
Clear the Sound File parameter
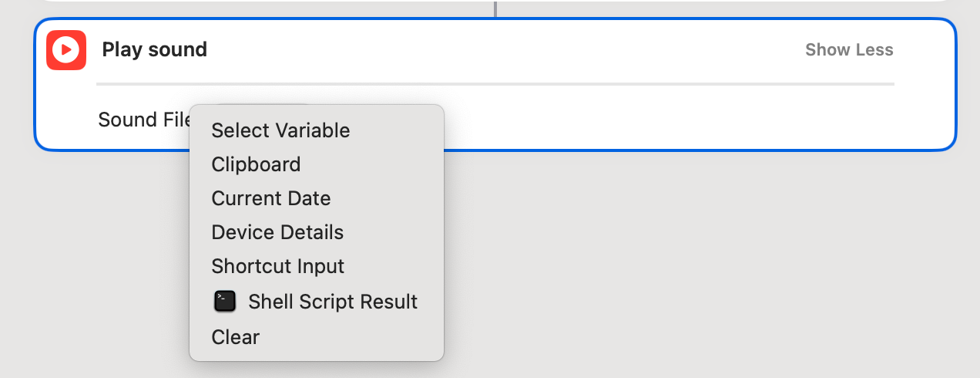pyautogui.click(x=235, y=337)
